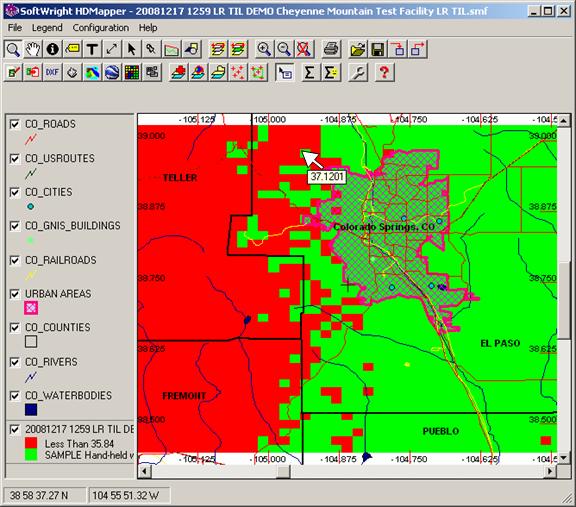Zoom in with the plus magnifier
The height and width of the screenshot is (507, 576).
[x=264, y=49]
